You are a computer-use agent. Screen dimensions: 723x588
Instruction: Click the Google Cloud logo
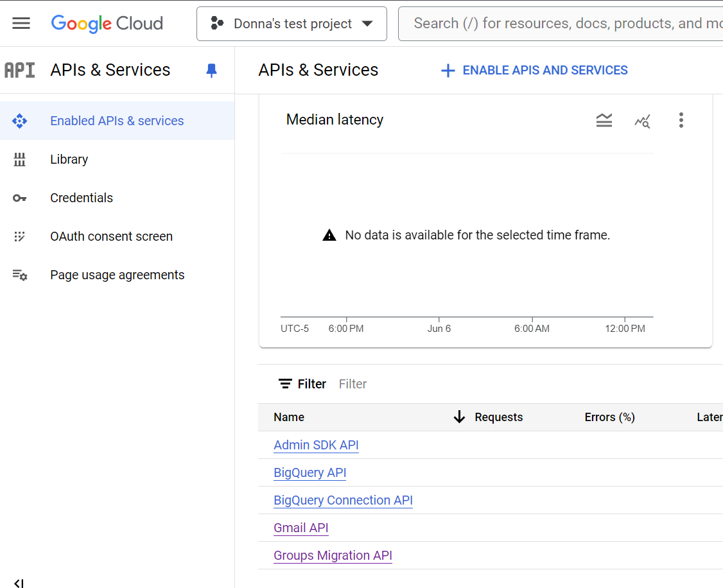point(107,23)
